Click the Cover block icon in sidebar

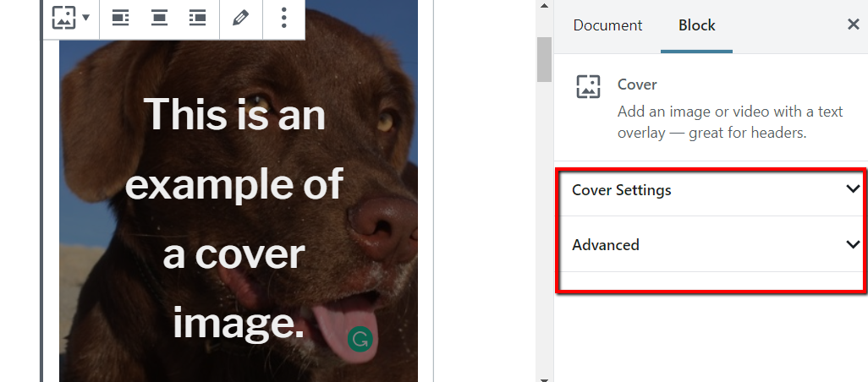(x=588, y=87)
